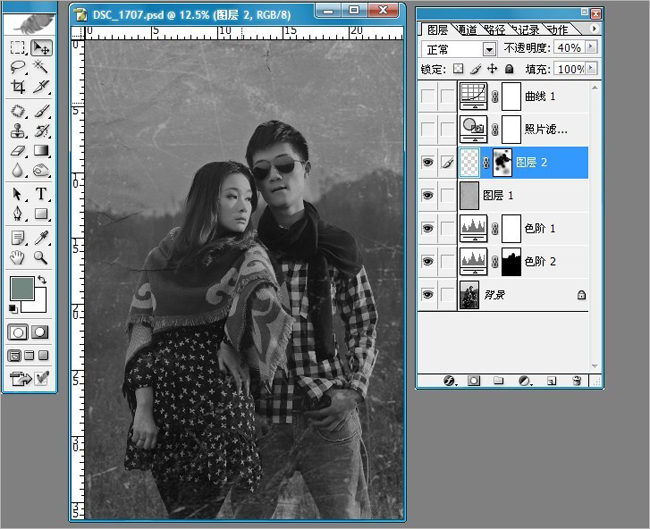Hide the 背景 layer
Viewport: 650px width, 529px height.
tap(428, 295)
